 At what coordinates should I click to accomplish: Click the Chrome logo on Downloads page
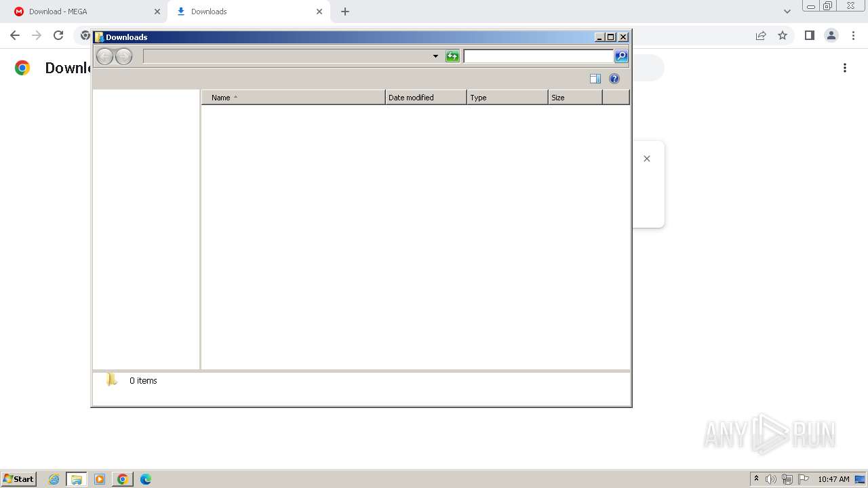point(22,68)
